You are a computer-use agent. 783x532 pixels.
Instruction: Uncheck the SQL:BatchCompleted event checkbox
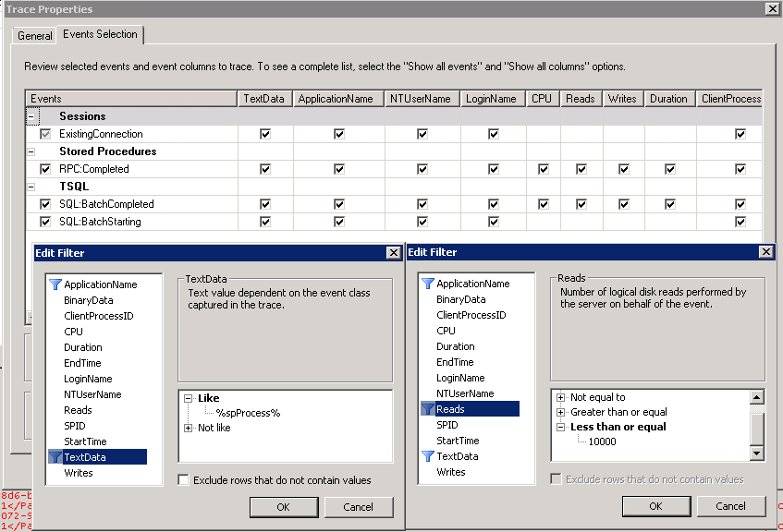coord(45,204)
